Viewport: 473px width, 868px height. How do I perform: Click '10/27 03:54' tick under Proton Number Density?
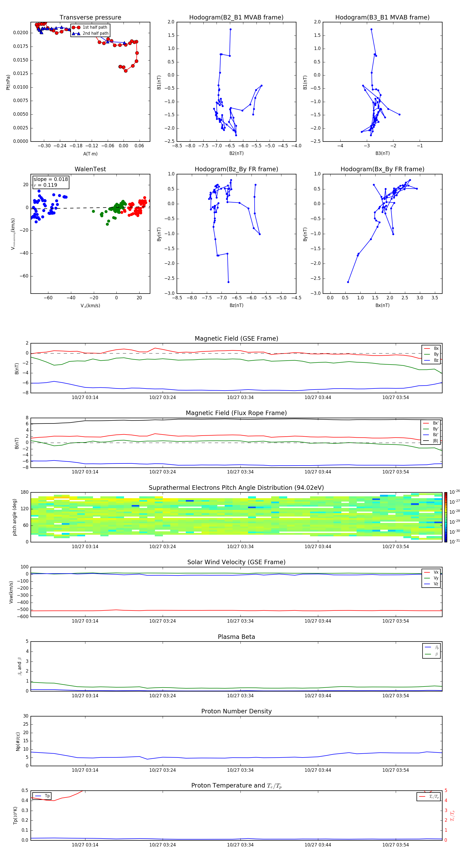tap(395, 770)
